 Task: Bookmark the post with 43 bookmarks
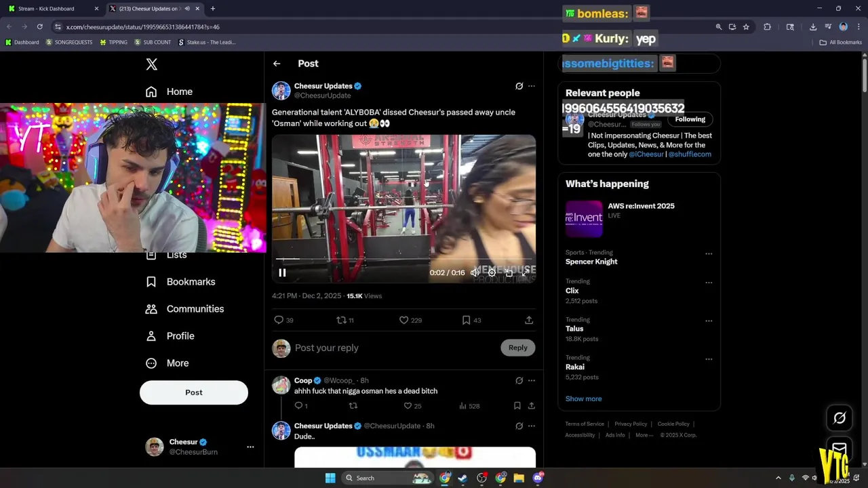[x=466, y=320]
